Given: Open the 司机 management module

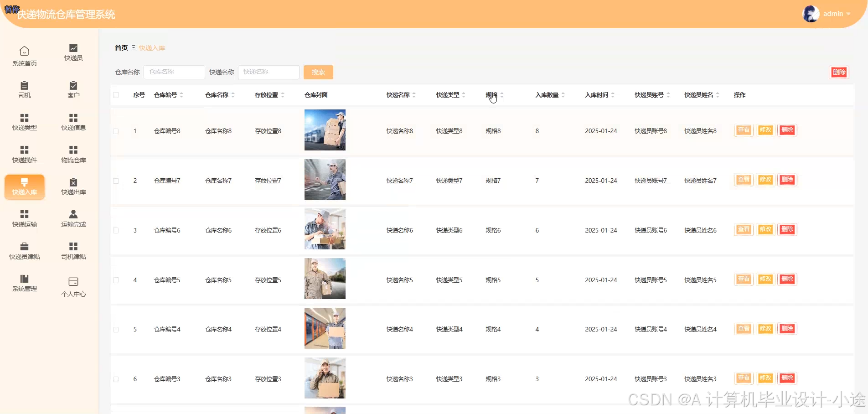Looking at the screenshot, I should 24,90.
